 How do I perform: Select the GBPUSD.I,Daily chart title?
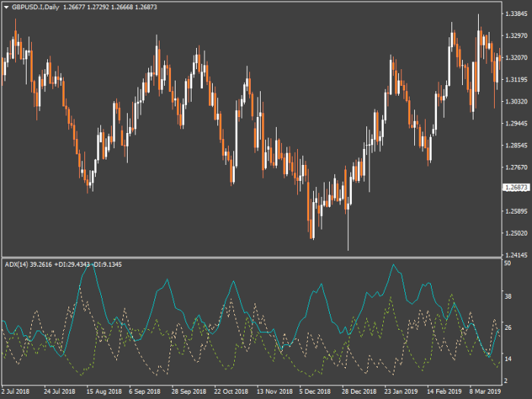(35, 7)
